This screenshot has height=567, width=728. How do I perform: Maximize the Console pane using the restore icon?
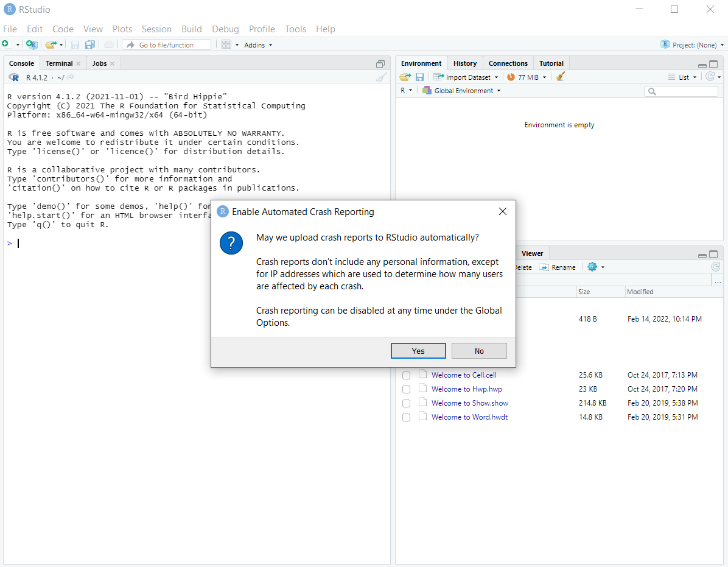click(380, 63)
